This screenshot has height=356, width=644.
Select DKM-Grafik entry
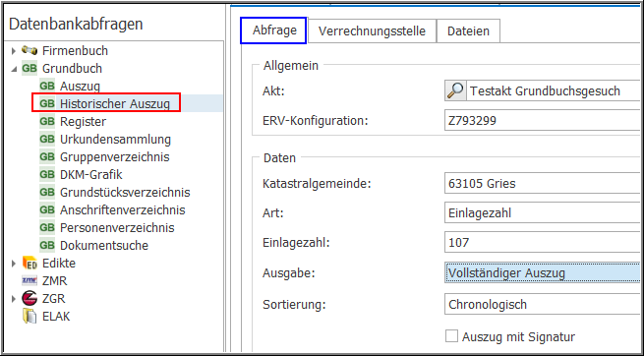[91, 174]
